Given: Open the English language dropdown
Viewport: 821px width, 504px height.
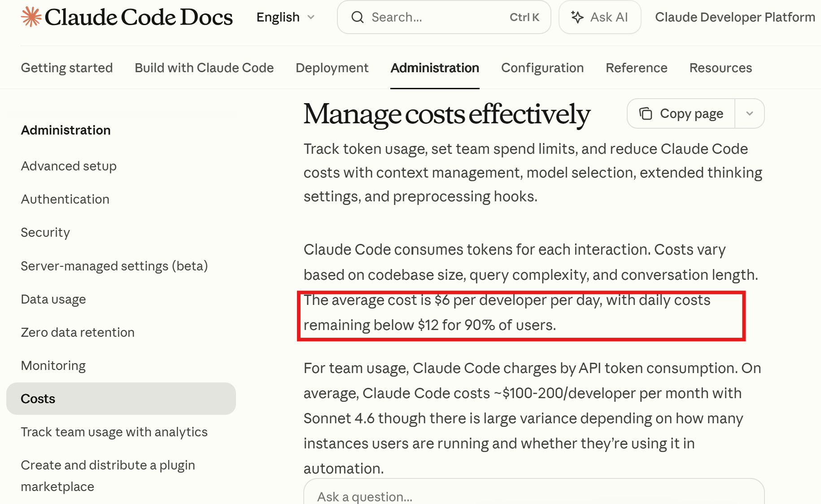Looking at the screenshot, I should pos(285,17).
